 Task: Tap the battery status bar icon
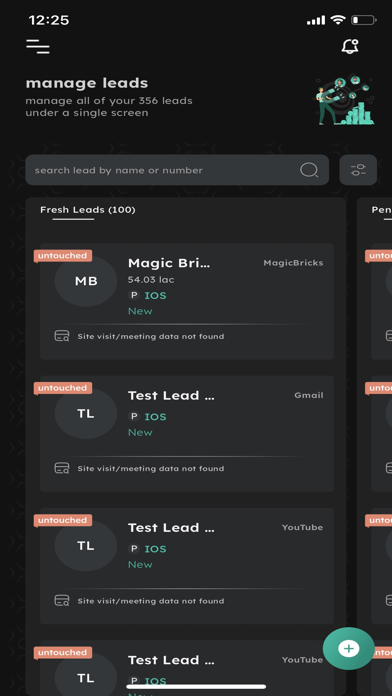pyautogui.click(x=364, y=20)
